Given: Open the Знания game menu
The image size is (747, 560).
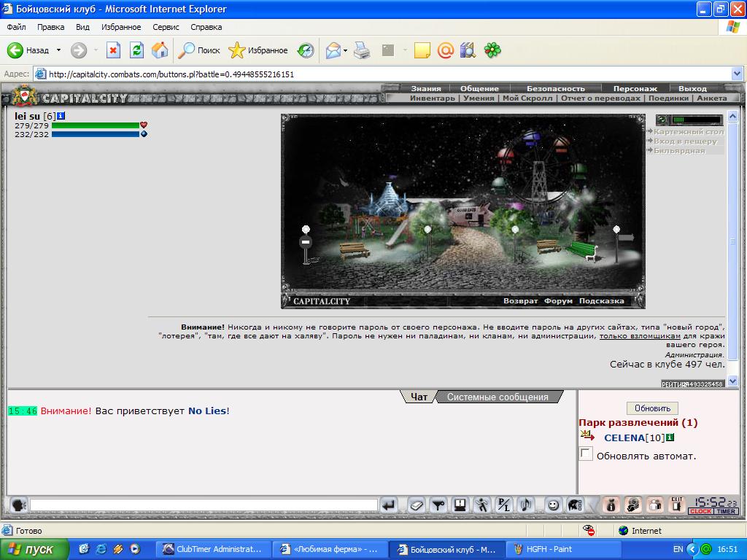Looking at the screenshot, I should 426,88.
